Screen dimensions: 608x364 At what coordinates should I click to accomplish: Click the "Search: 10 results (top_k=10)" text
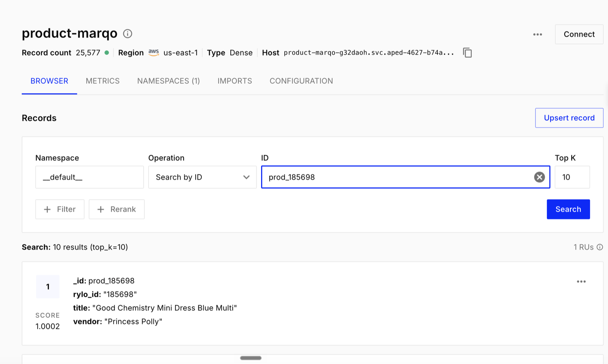(x=75, y=247)
